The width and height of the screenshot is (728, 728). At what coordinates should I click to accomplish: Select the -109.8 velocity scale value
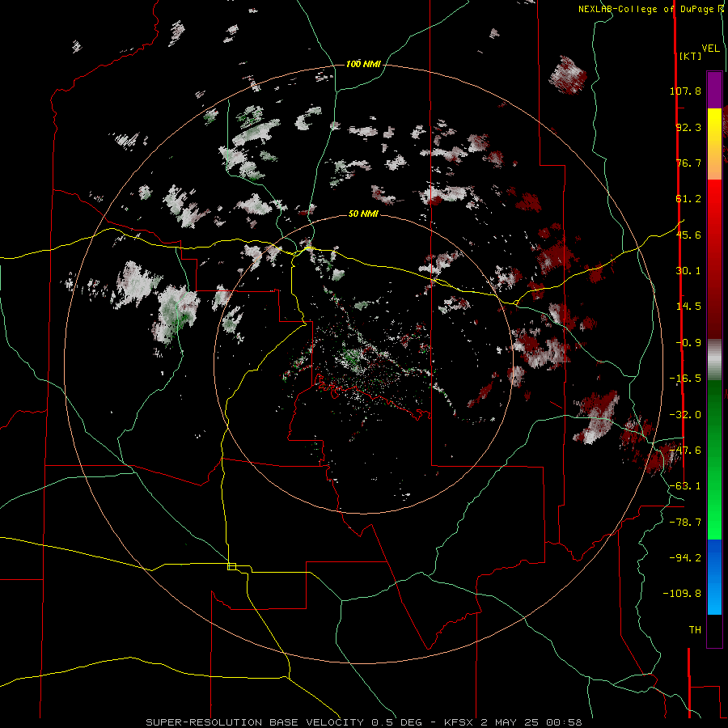tap(682, 594)
